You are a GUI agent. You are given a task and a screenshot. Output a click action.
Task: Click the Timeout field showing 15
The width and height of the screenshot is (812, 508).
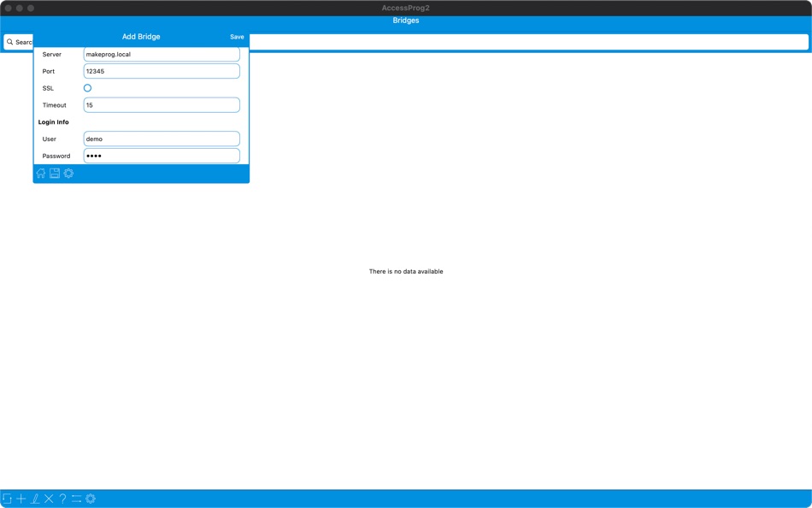(162, 105)
